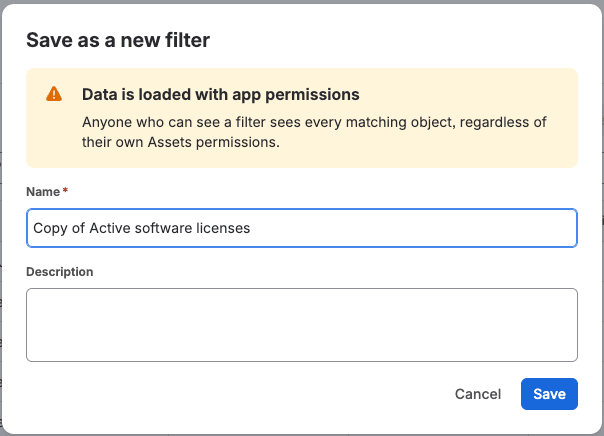Click the Description field label

pyautogui.click(x=60, y=272)
